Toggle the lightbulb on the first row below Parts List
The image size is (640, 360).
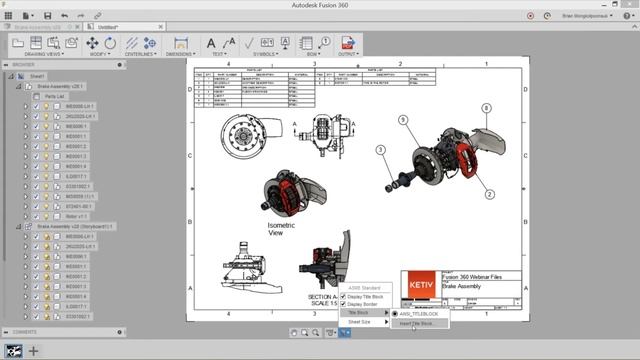point(46,107)
